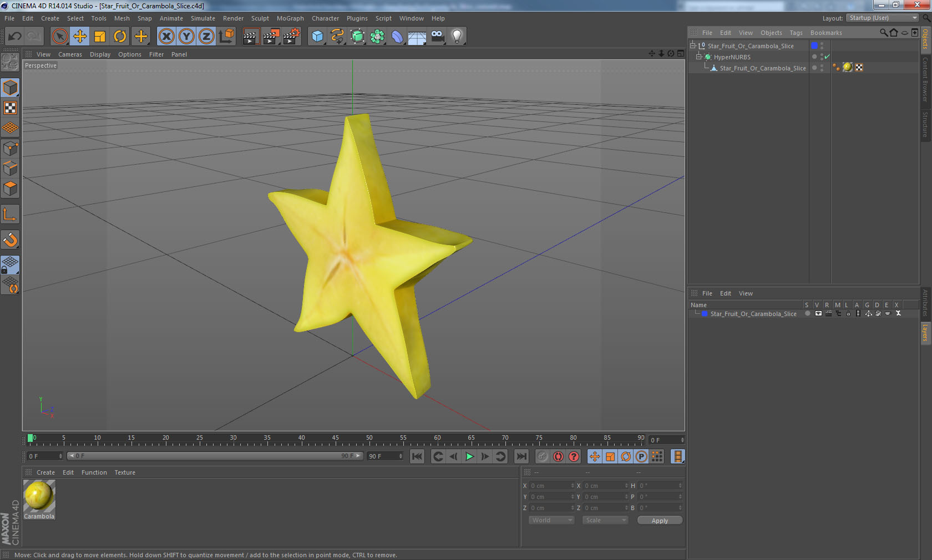Select the Live Selection tool

coord(59,37)
